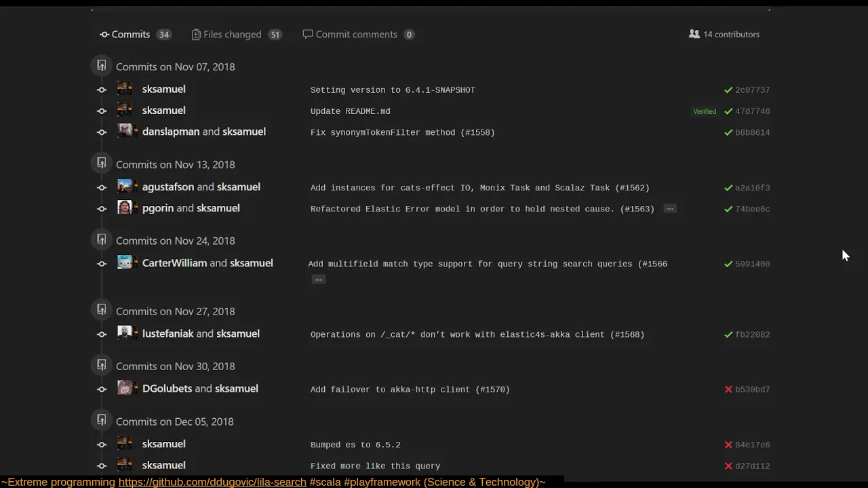This screenshot has width=868, height=488.
Task: Click Files changed diff icon
Action: click(x=196, y=35)
